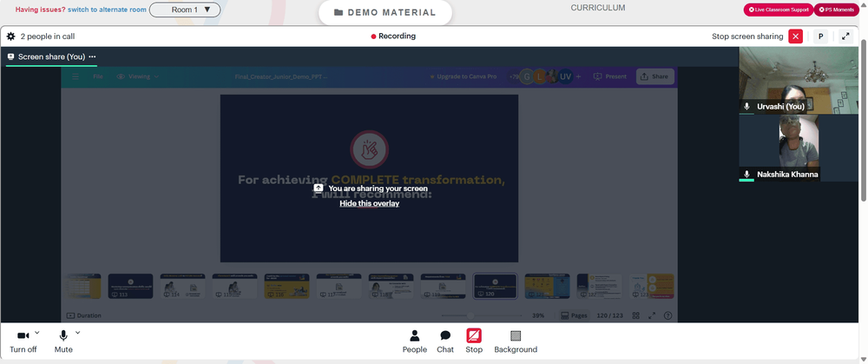The height and width of the screenshot is (364, 868).
Task: Select the Screen share (You) tab
Action: tap(51, 56)
